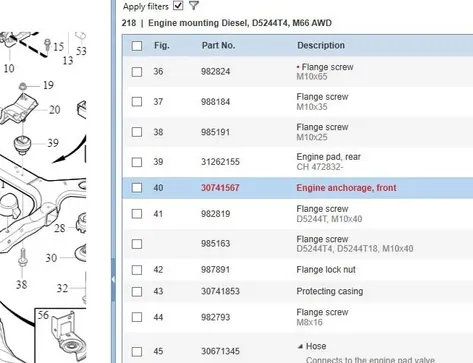Check the box for part 988184
Image resolution: width=473 pixels, height=363 pixels.
click(x=137, y=102)
